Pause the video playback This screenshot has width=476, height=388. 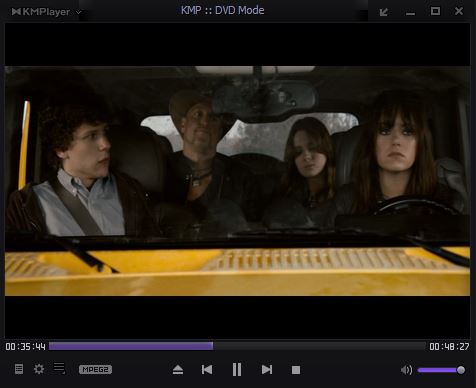237,370
